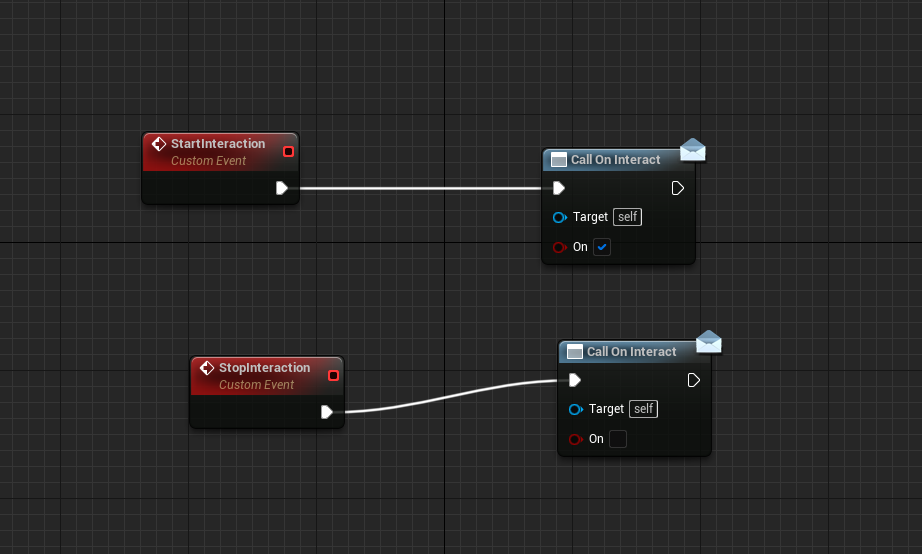922x554 pixels.
Task: Click the function icon in the StartInteraction-connected Call On Interact title
Action: (559, 160)
